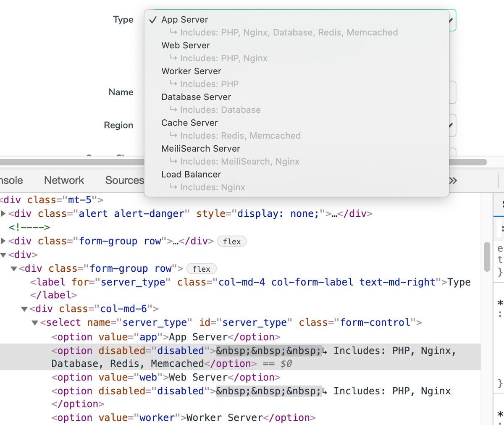Expand the collapsed form-group row div
Screen dimensions: 504x425
click(x=3, y=241)
